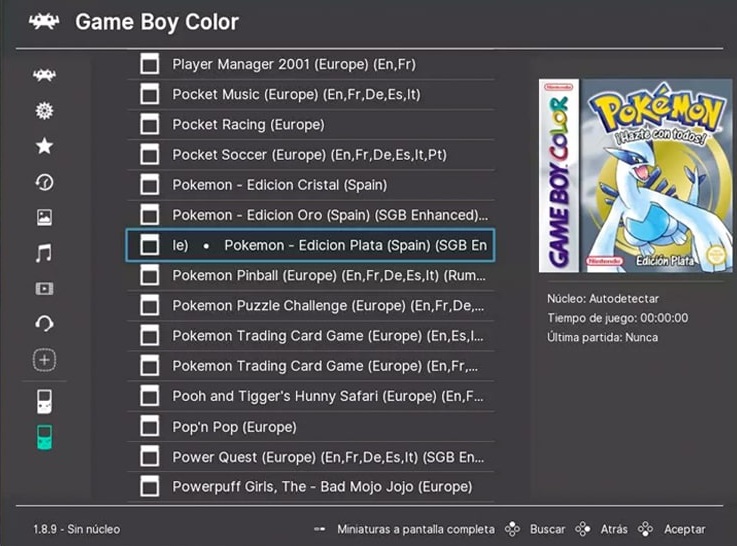Select Pokemon - Edicion Cristal (Spain)
Screen dimensions: 737x546
click(x=311, y=185)
